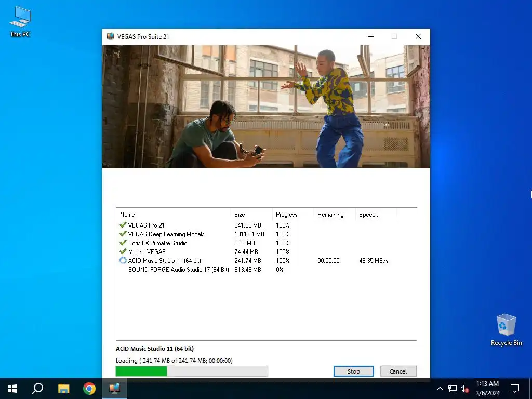The width and height of the screenshot is (532, 399).
Task: Open the notification center icon
Action: click(x=515, y=389)
